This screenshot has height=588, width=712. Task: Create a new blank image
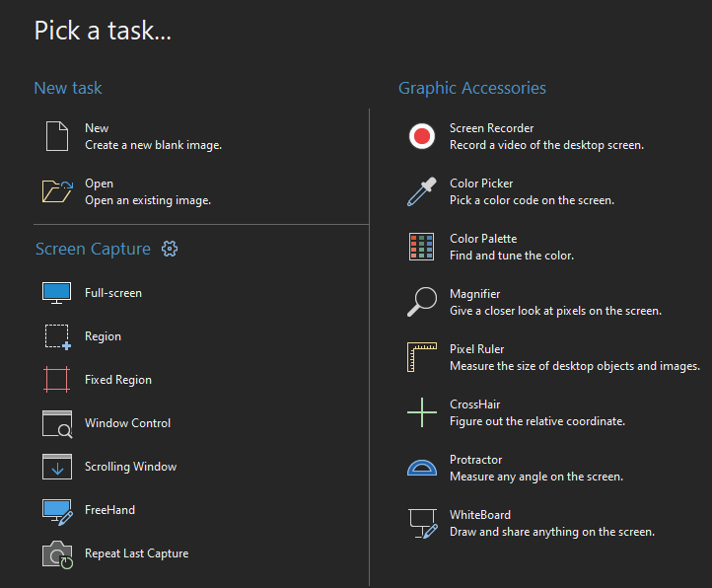(x=133, y=136)
